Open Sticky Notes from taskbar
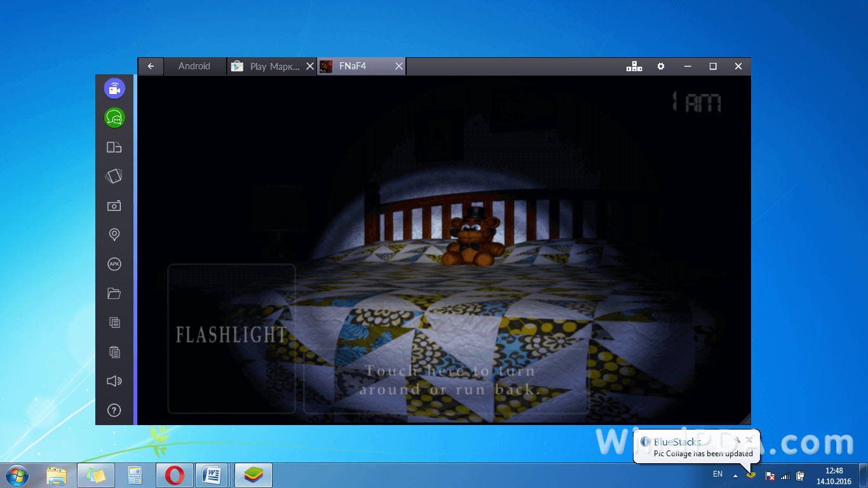The image size is (868, 488). click(x=96, y=475)
